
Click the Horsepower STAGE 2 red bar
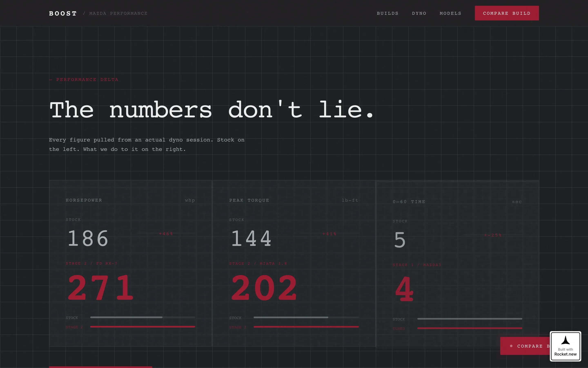[143, 327]
